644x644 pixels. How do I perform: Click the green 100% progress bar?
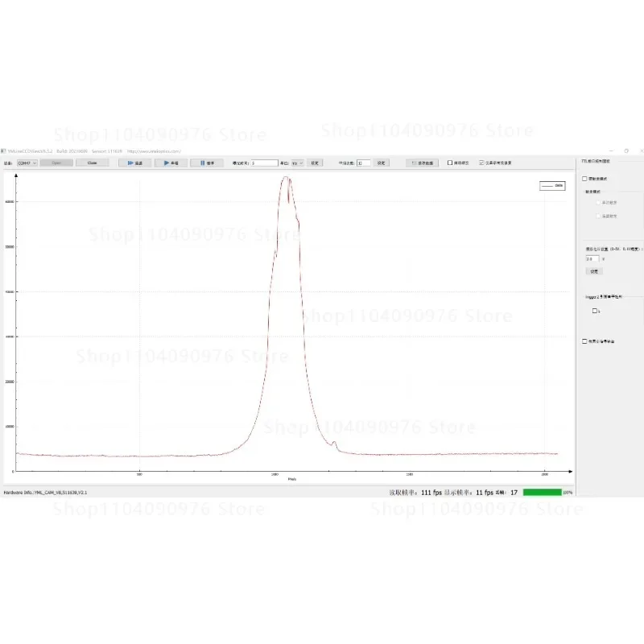(x=542, y=492)
